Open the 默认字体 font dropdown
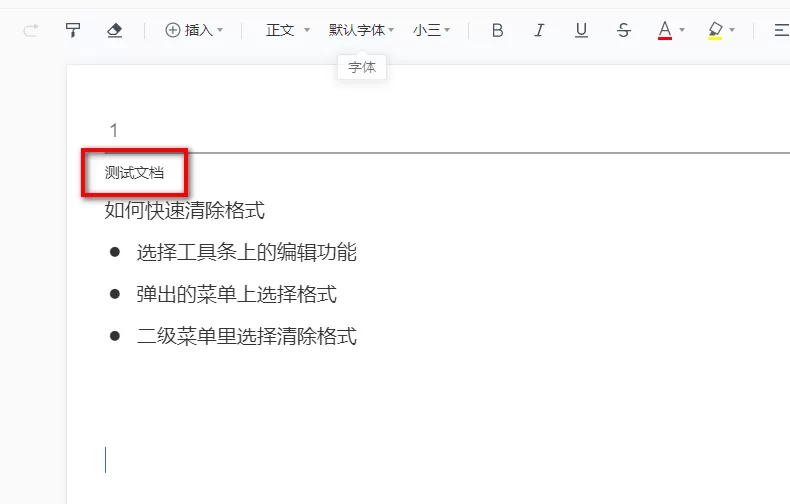Viewport: 790px width, 504px height. (361, 30)
